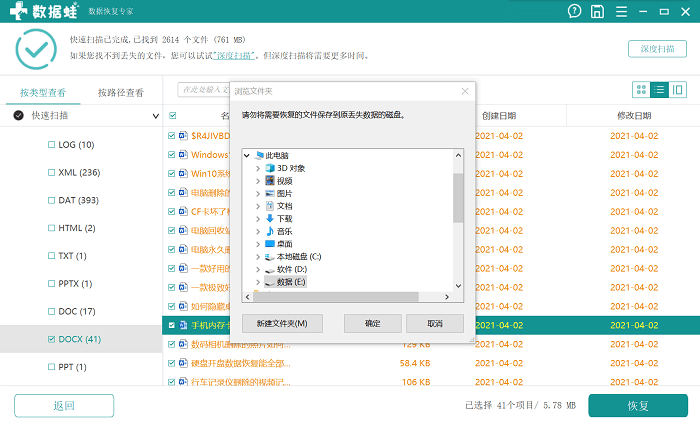700x429 pixels.
Task: Expand the 图片 tree node
Action: [258, 194]
